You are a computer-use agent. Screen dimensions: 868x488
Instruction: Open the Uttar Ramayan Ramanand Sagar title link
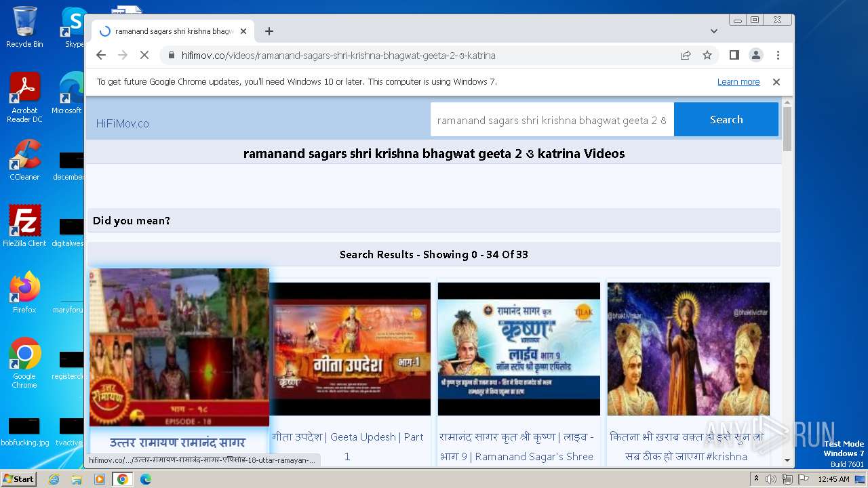point(178,443)
